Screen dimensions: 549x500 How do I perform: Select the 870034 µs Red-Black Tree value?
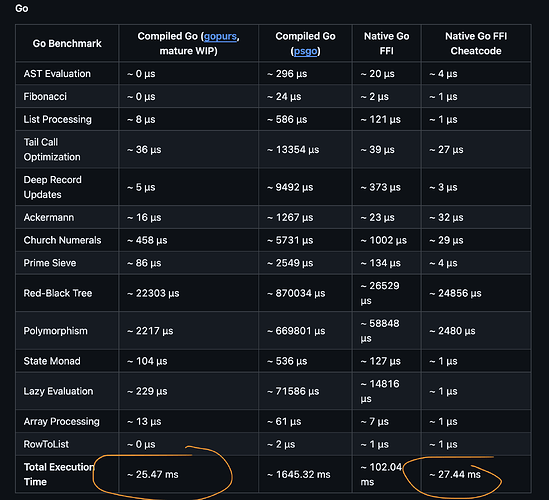296,293
